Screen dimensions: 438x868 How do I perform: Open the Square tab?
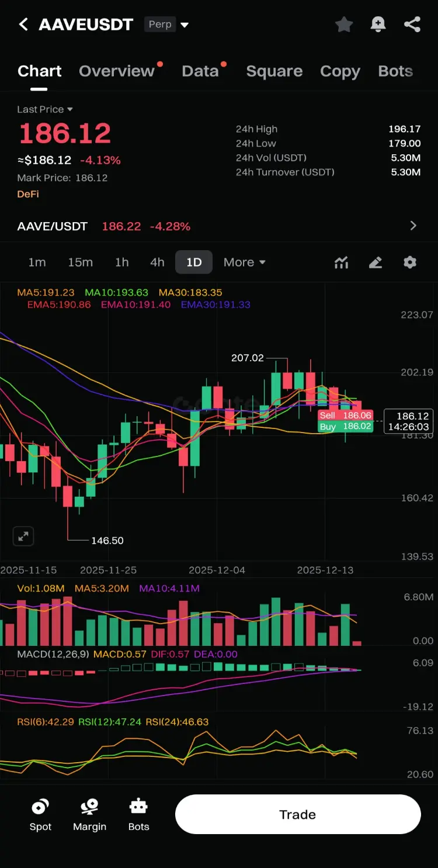[274, 71]
